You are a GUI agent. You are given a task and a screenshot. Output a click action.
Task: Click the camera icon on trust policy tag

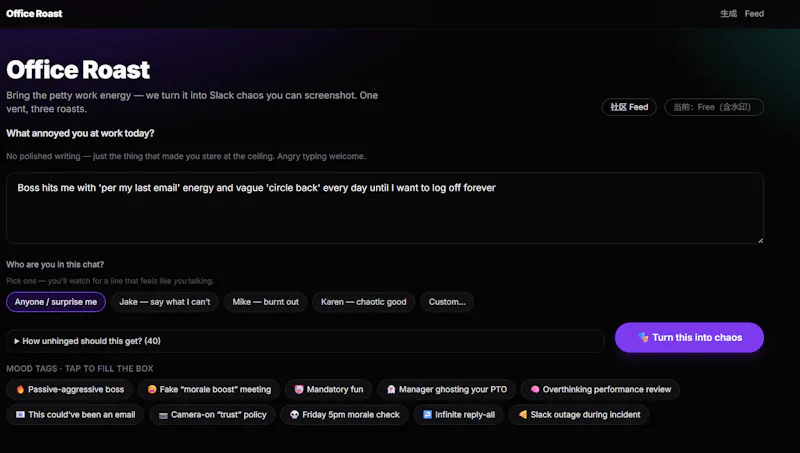coord(163,415)
